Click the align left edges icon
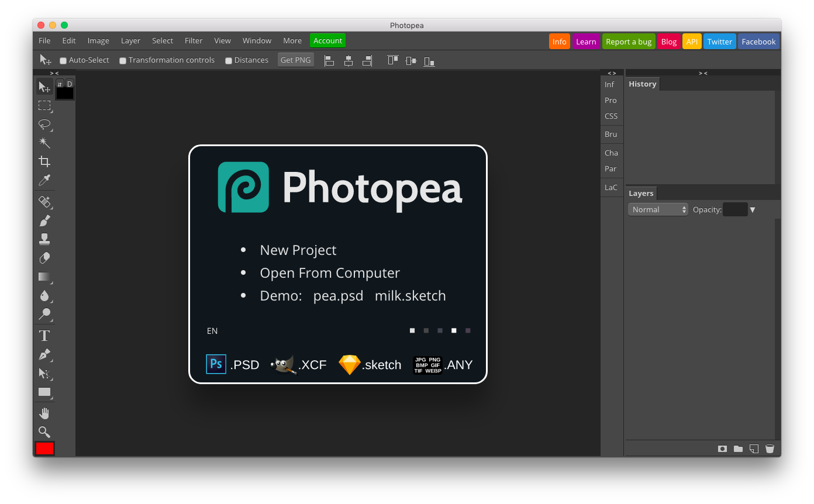814x504 pixels. click(x=329, y=60)
